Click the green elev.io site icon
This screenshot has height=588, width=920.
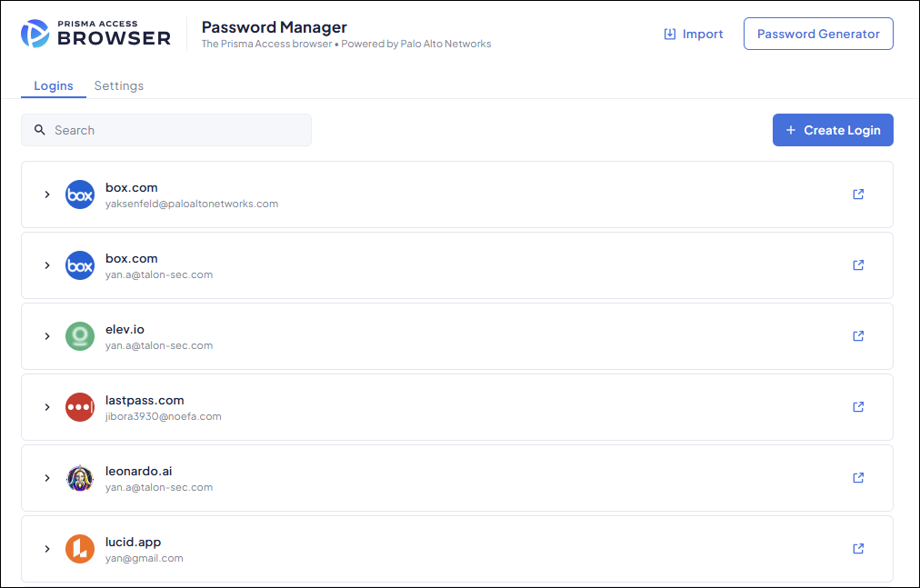point(80,336)
